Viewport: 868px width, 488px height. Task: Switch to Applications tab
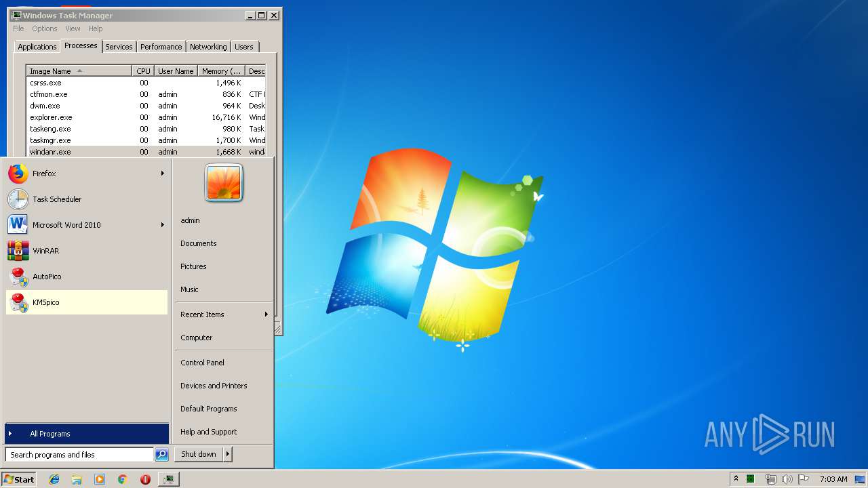37,47
